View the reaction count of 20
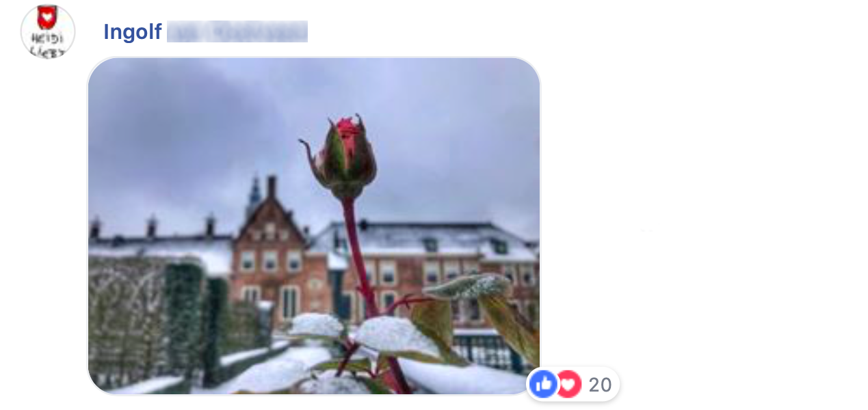Viewport: 868px width, 410px height. 600,385
